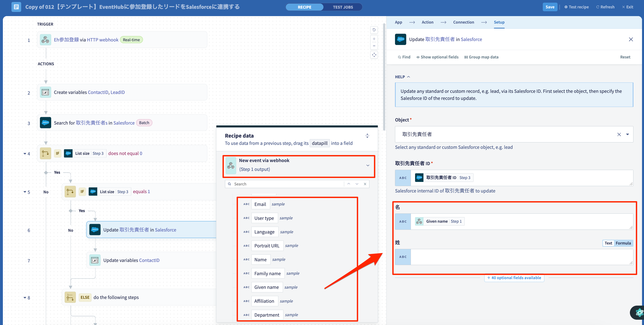Save the recipe

click(550, 7)
